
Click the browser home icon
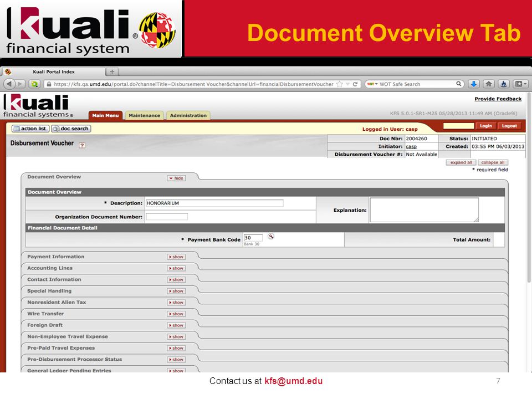[x=489, y=84]
